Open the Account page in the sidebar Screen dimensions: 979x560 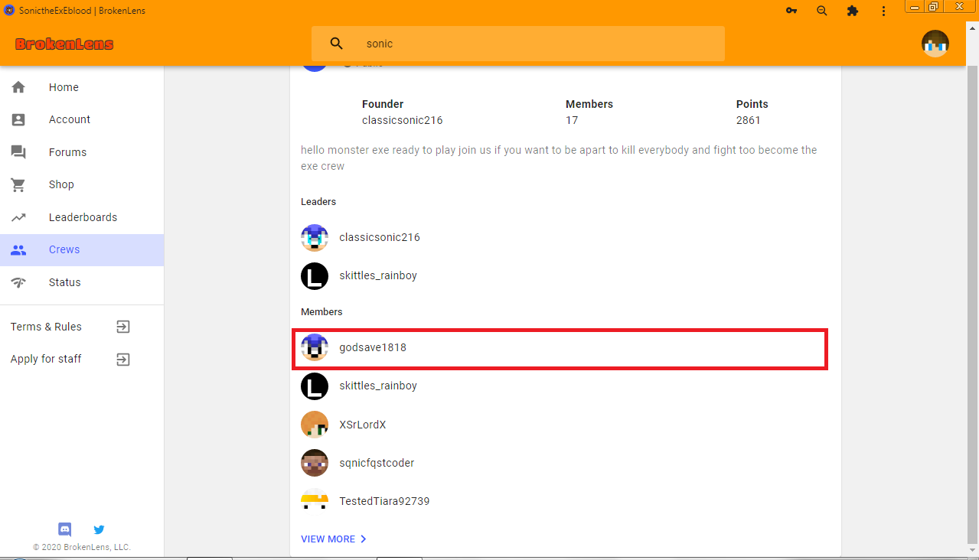pos(82,119)
